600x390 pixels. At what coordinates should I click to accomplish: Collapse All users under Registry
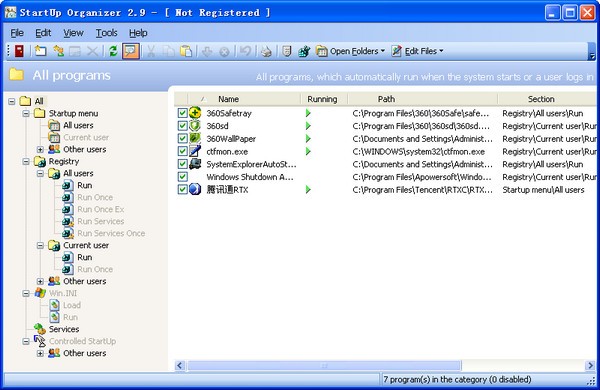[x=41, y=173]
